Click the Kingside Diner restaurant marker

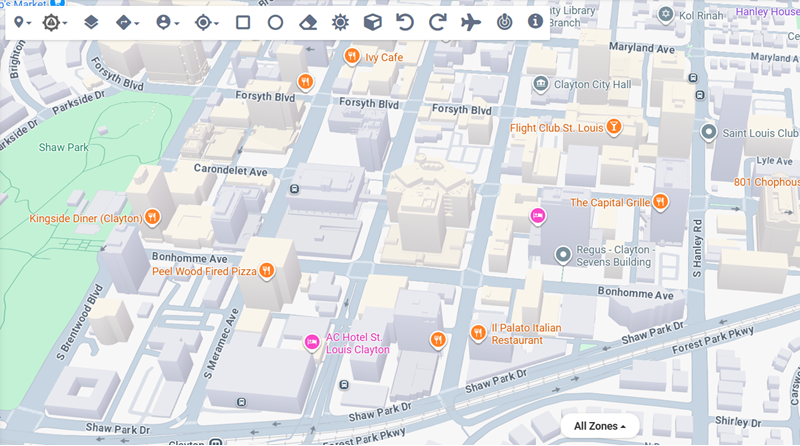pyautogui.click(x=152, y=218)
